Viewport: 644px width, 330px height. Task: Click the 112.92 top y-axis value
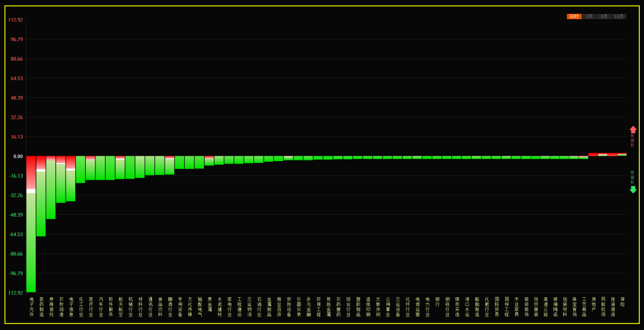pyautogui.click(x=15, y=20)
